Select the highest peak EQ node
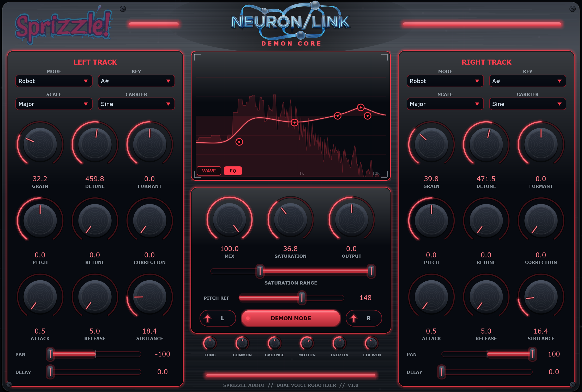This screenshot has width=582, height=392. pyautogui.click(x=361, y=107)
